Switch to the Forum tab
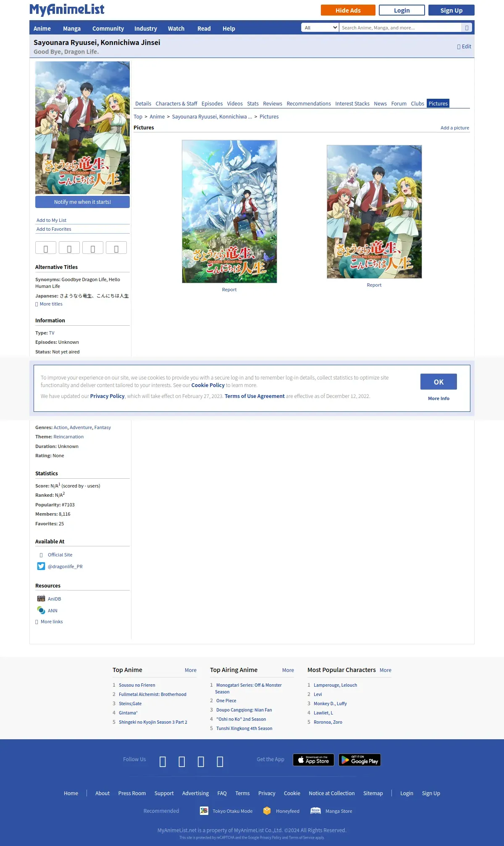This screenshot has height=846, width=504. pos(399,103)
